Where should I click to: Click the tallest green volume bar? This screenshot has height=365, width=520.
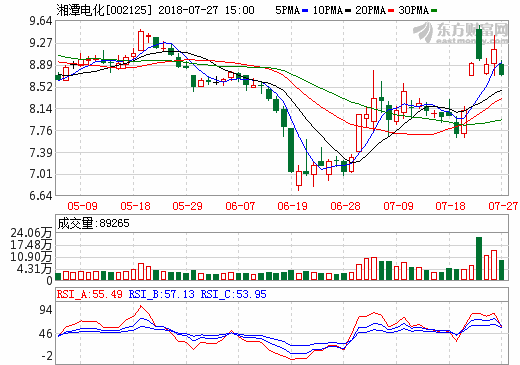tap(479, 259)
